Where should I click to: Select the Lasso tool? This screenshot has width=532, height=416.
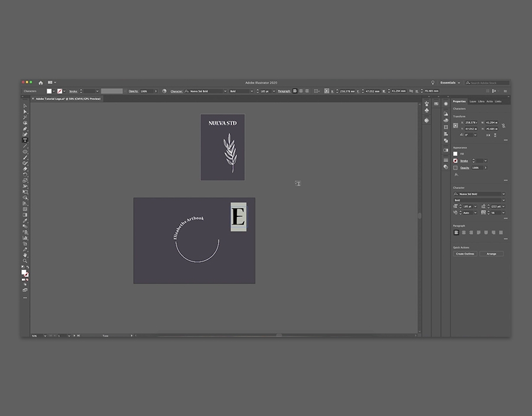click(x=25, y=123)
